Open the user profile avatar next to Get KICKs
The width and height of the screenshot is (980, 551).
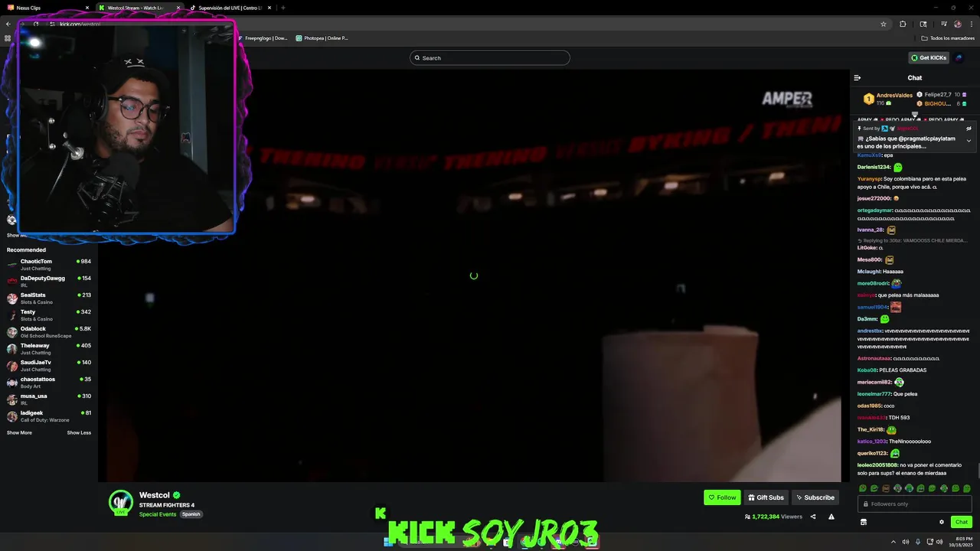click(959, 57)
